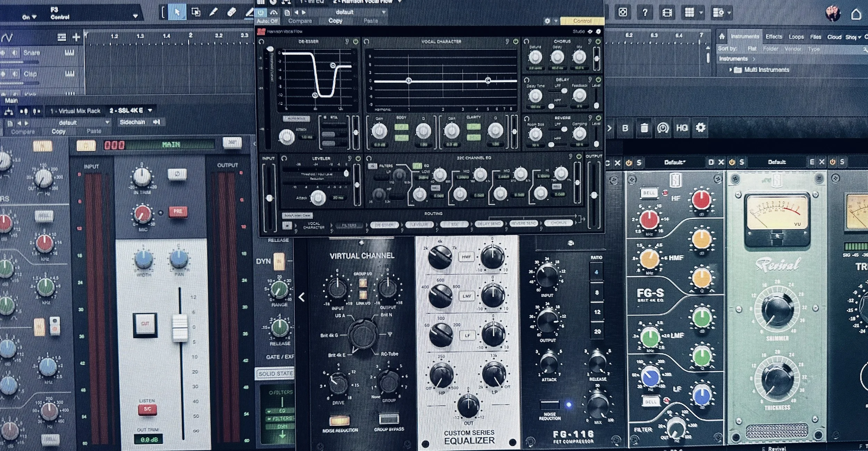Open the Virtual Mix Rack gear settings
The height and width of the screenshot is (451, 868).
(701, 128)
